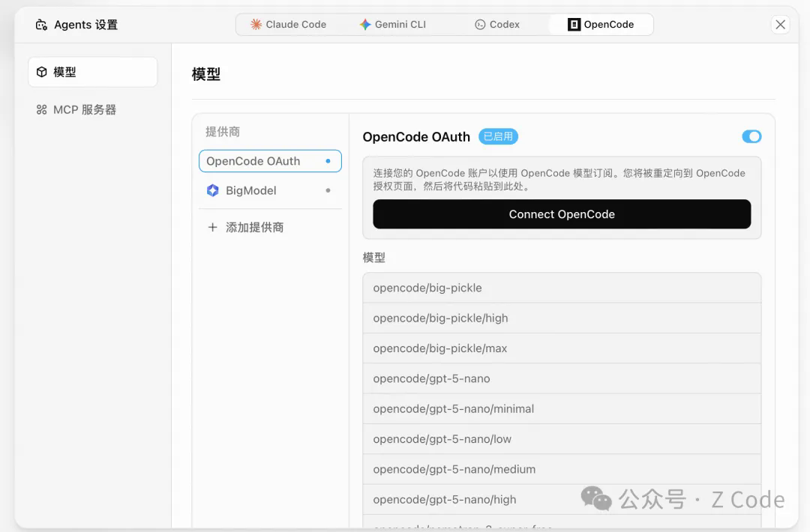Click the Agents 设置 dialog title
This screenshot has height=532, width=810.
click(85, 25)
